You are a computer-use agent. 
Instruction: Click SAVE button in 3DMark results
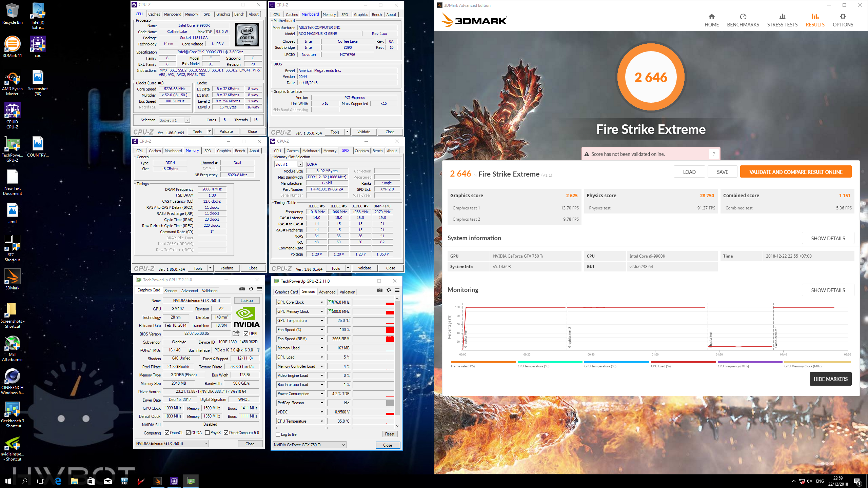tap(723, 172)
